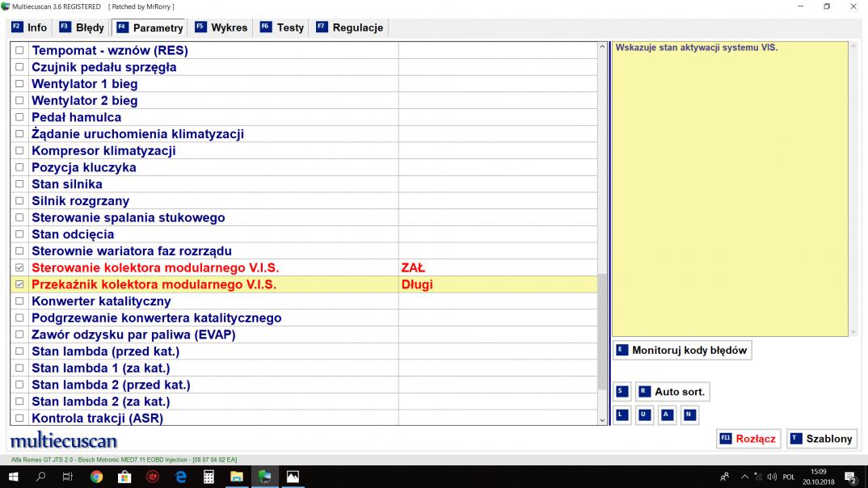Open Calculator from the taskbar

click(209, 477)
